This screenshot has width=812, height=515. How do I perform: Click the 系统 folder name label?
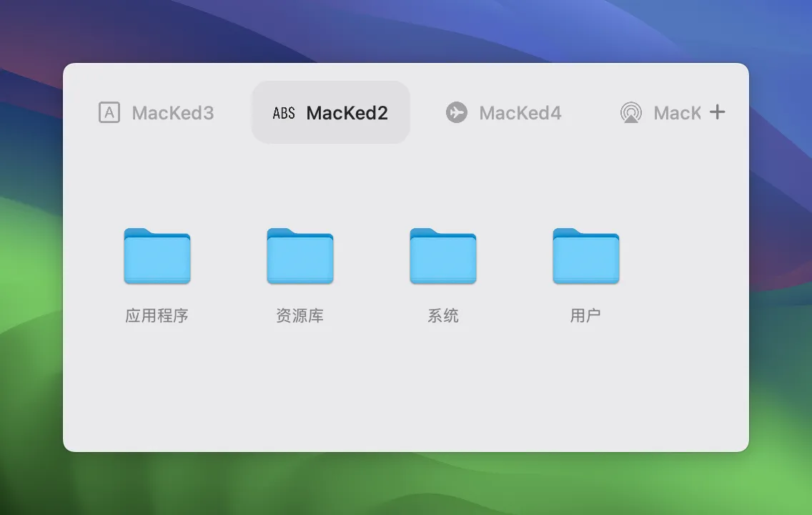tap(443, 315)
